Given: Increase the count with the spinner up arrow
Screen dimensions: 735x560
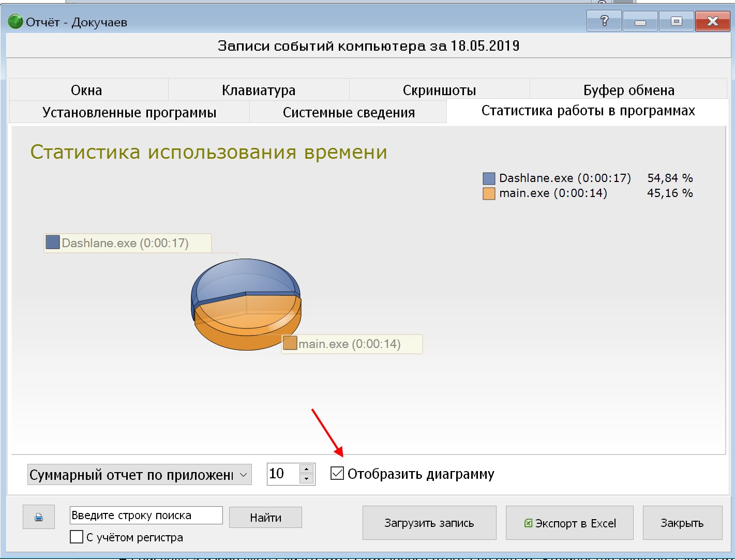Looking at the screenshot, I should (x=307, y=469).
